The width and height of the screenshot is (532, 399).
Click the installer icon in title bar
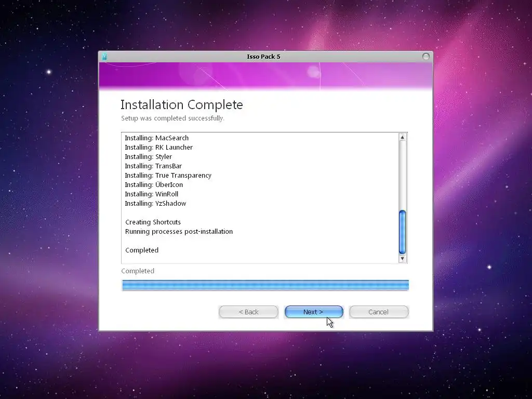tap(104, 57)
